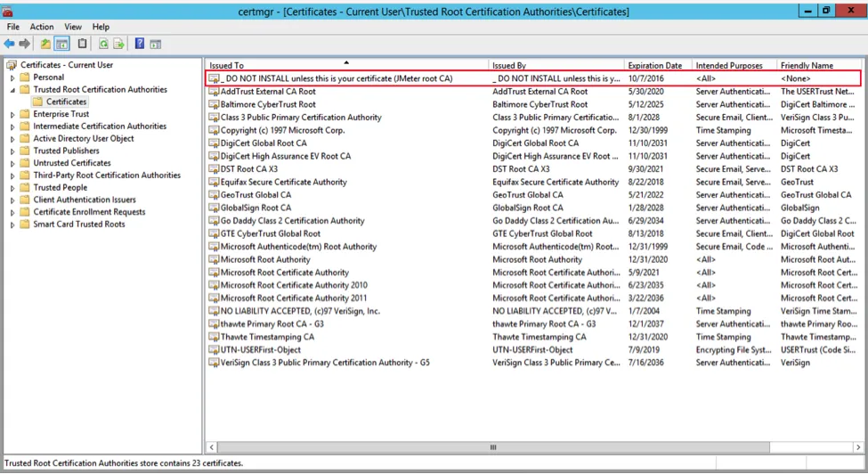Image resolution: width=868 pixels, height=474 pixels.
Task: Click the folder icon beside Smart Card Trusted Roots
Action: [x=24, y=225]
